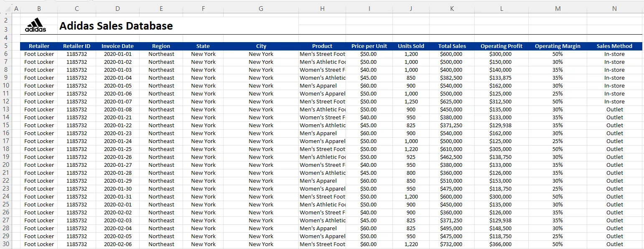Select Foot Locker retailer in row 6
This screenshot has width=644, height=249.
39,54
